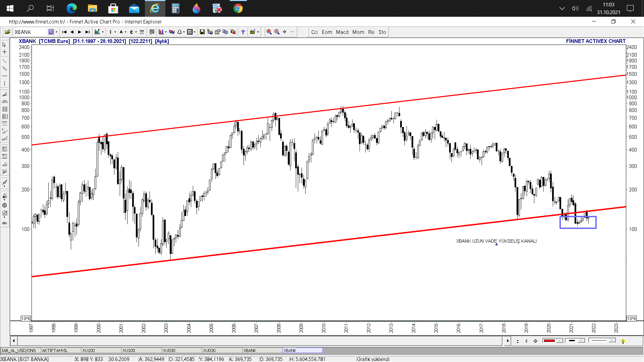644x362 pixels.
Task: Add the Macd indicator
Action: coord(342,32)
